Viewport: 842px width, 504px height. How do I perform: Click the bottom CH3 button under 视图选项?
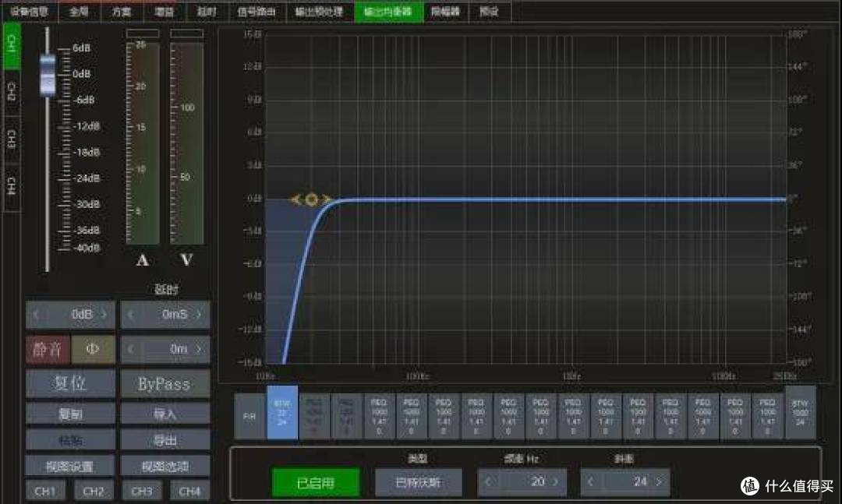coord(142,491)
